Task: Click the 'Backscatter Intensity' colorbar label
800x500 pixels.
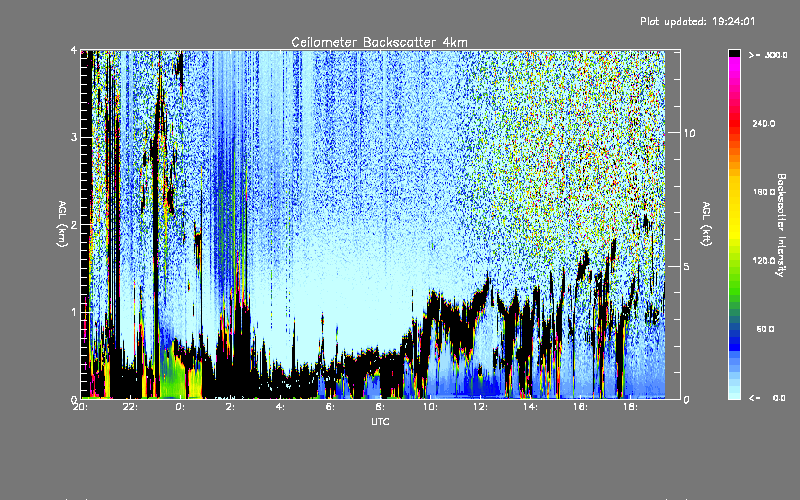Action: [781, 225]
